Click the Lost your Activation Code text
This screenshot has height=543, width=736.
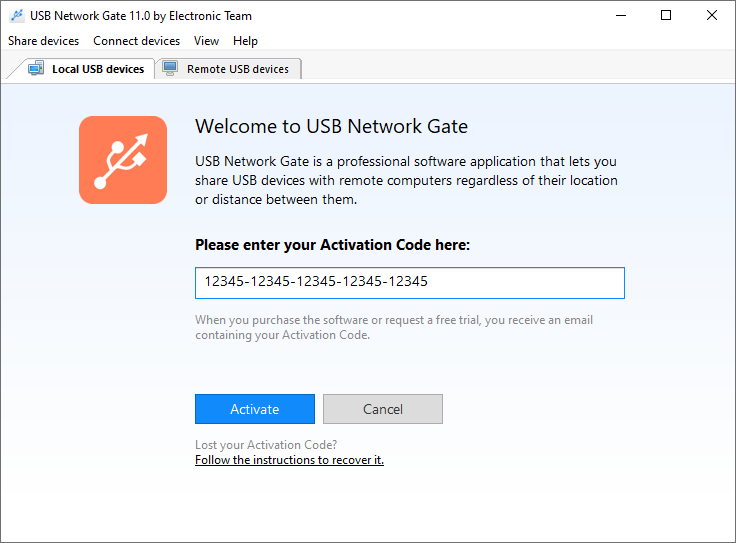tap(266, 445)
